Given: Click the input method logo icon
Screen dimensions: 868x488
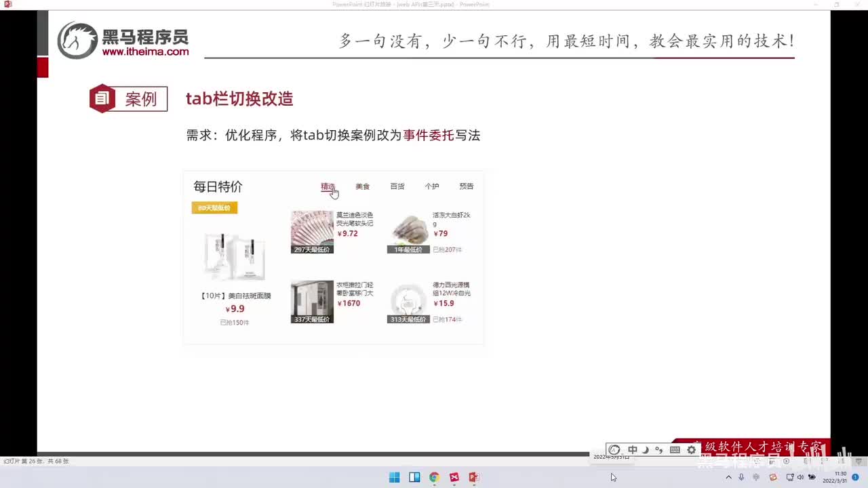Looking at the screenshot, I should pos(614,449).
